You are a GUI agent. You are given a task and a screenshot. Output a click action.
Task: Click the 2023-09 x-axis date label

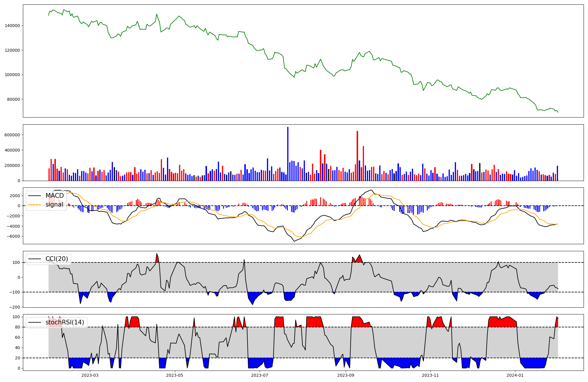tap(345, 375)
